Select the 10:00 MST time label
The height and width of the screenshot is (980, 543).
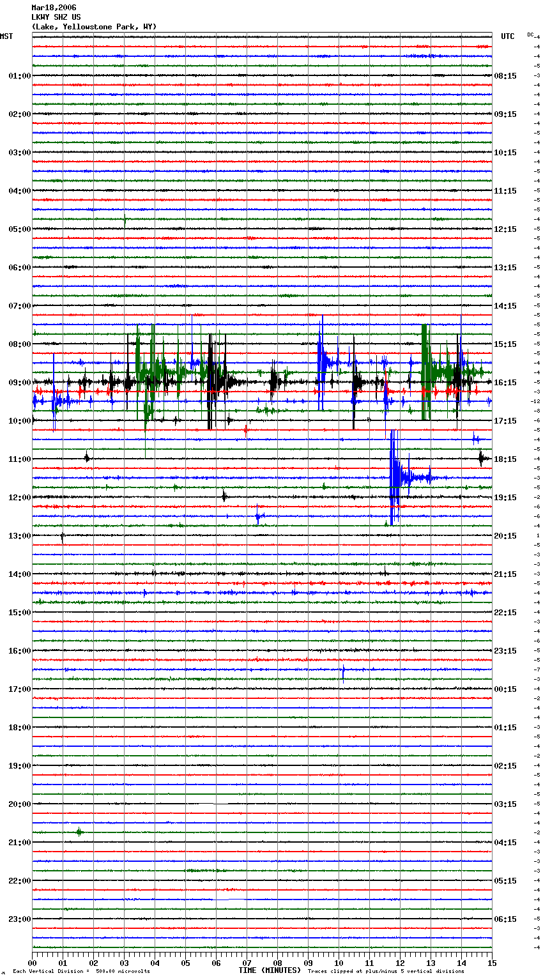[20, 421]
